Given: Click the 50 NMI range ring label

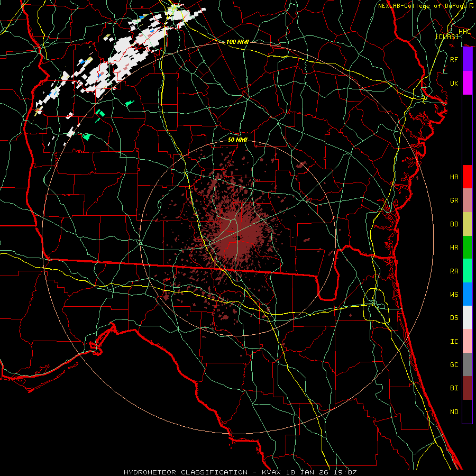Looking at the screenshot, I should point(237,140).
